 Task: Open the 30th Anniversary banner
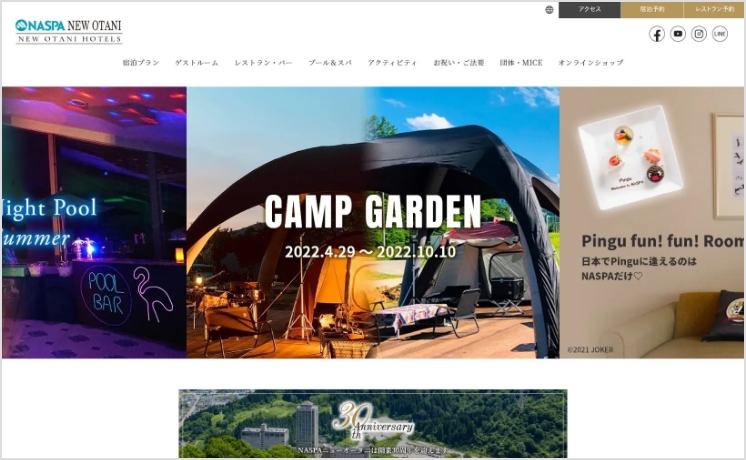373,423
